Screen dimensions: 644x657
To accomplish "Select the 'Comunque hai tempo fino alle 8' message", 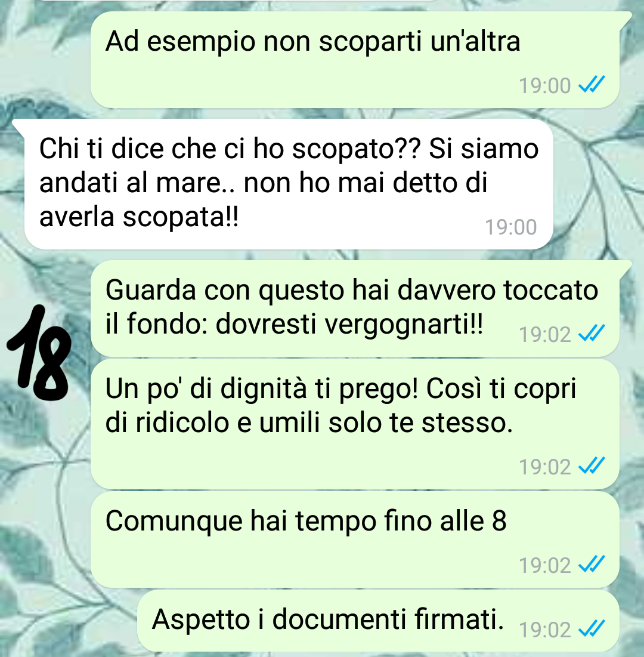I will [x=355, y=539].
